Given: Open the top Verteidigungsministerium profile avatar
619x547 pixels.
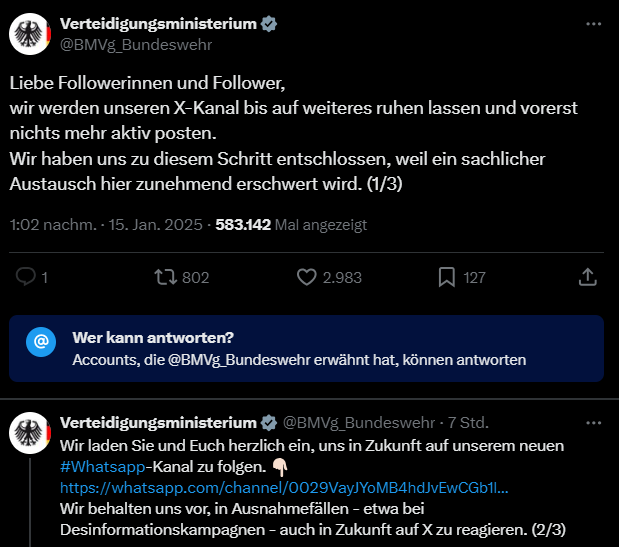Looking at the screenshot, I should (30, 33).
